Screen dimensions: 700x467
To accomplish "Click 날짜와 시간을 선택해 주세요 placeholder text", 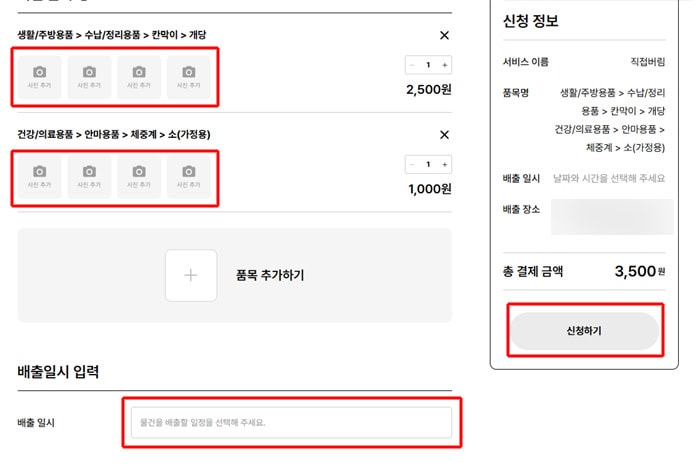I will [609, 179].
